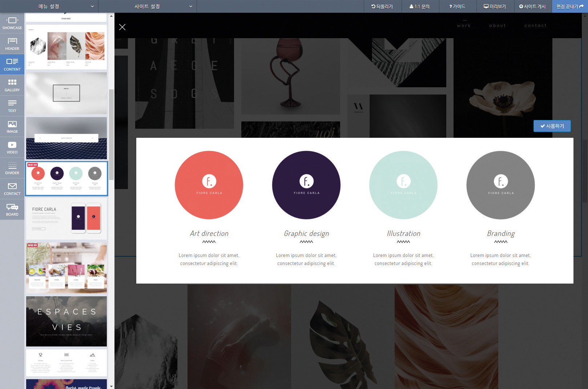Open the IMAGE block category
Viewport: 588px width, 389px height.
coord(12,127)
